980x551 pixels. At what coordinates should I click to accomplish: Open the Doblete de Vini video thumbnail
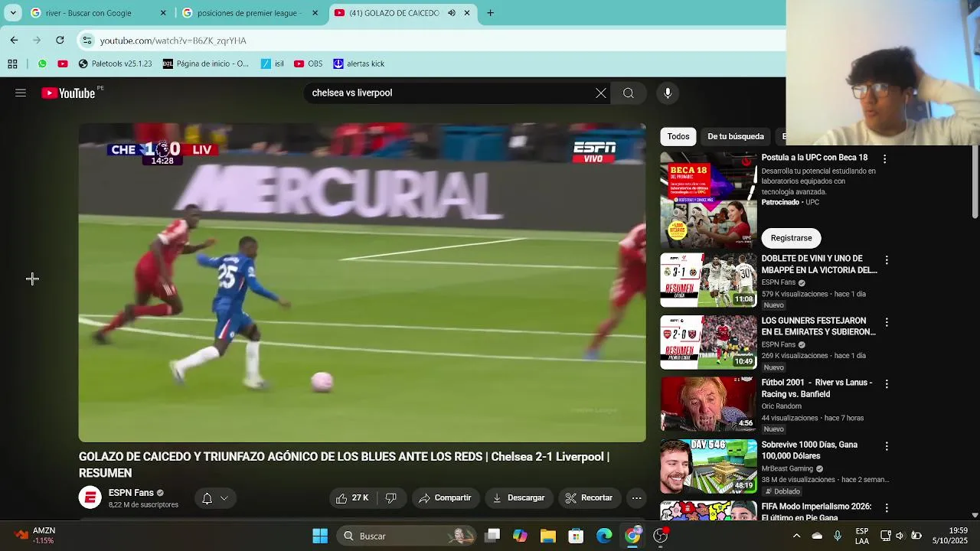coord(708,280)
